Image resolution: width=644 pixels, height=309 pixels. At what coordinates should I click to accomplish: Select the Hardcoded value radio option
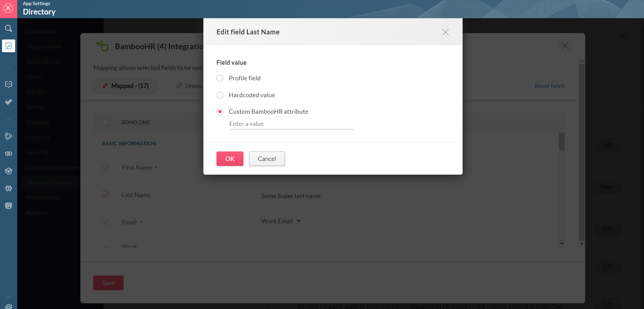click(220, 95)
